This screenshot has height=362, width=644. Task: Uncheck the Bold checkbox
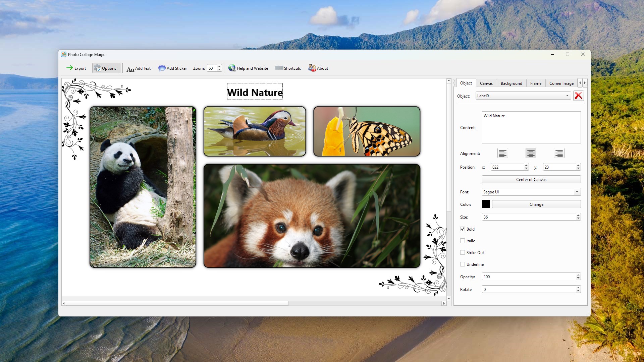click(463, 229)
